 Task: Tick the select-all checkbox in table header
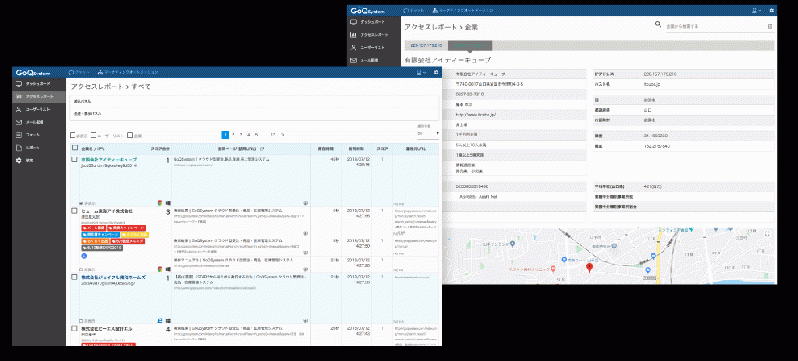click(75, 148)
